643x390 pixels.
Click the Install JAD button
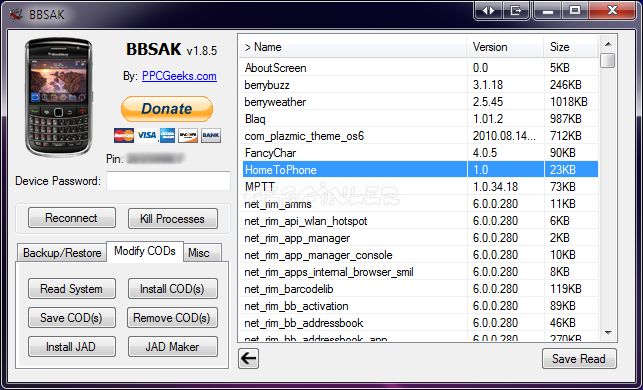point(72,347)
